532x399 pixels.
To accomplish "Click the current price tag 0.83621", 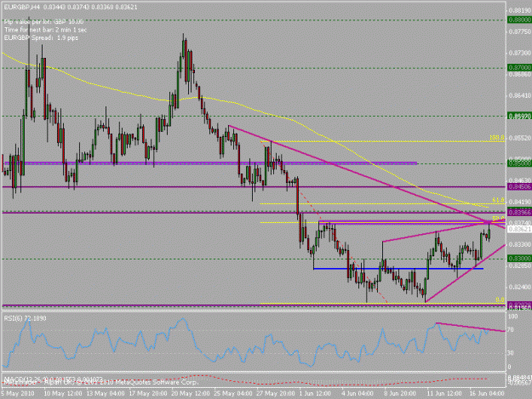I will coord(519,229).
